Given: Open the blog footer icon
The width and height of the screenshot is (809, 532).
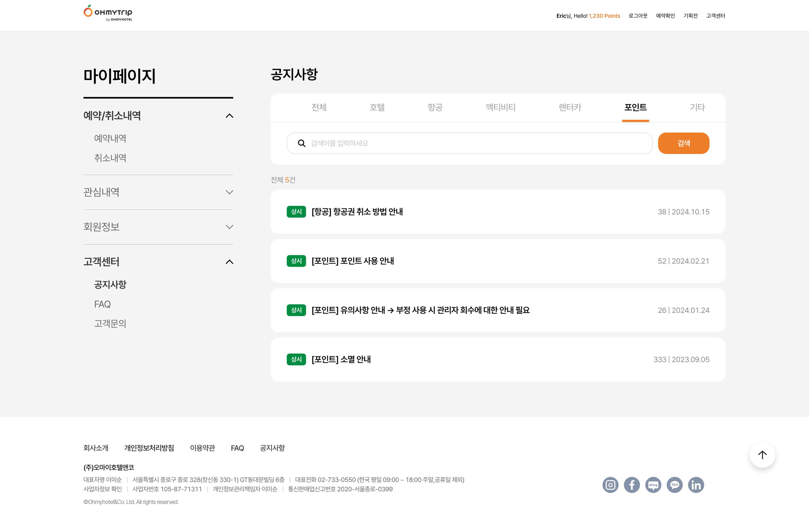Looking at the screenshot, I should (653, 485).
